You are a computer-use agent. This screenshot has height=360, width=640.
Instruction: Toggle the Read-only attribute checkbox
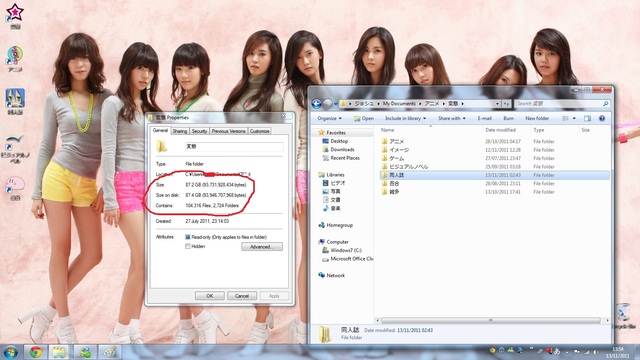click(x=188, y=237)
